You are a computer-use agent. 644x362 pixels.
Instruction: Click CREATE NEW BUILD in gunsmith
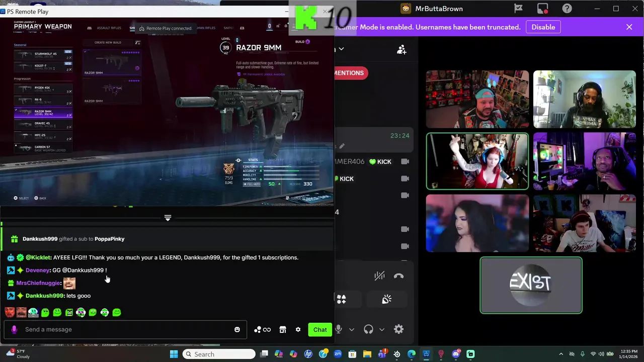108,42
